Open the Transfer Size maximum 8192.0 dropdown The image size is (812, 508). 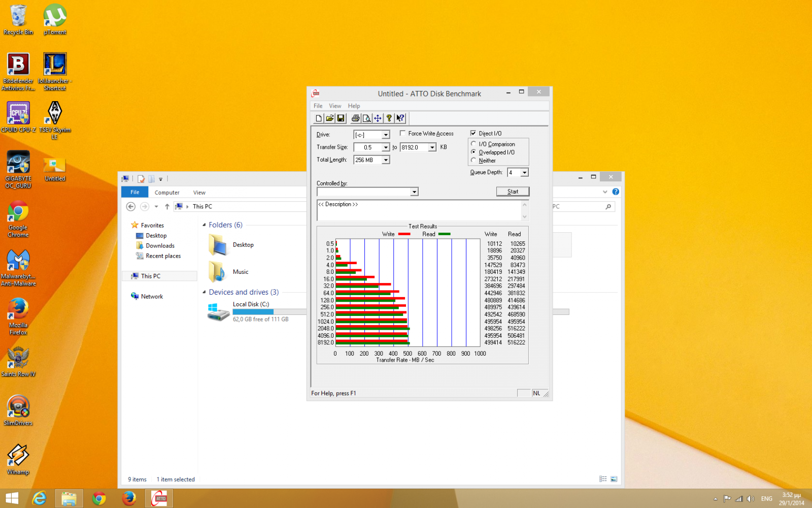(432, 147)
